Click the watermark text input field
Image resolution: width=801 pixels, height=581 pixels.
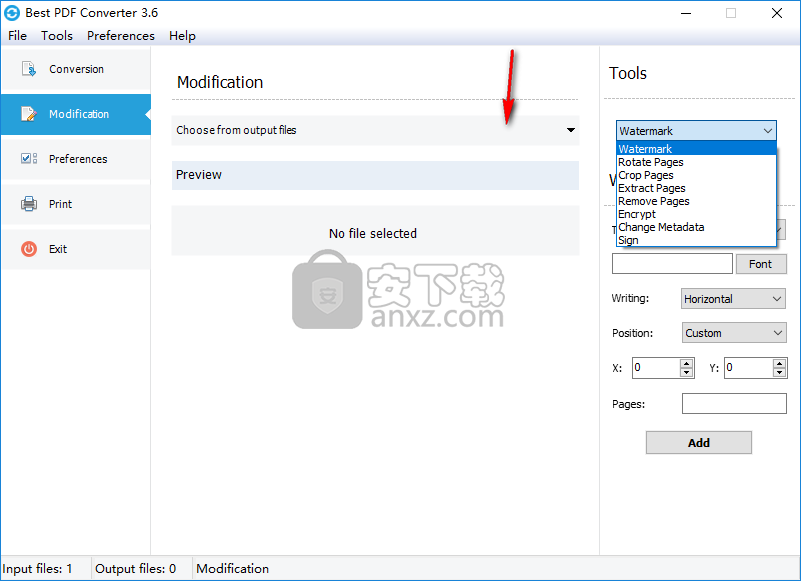[x=672, y=264]
